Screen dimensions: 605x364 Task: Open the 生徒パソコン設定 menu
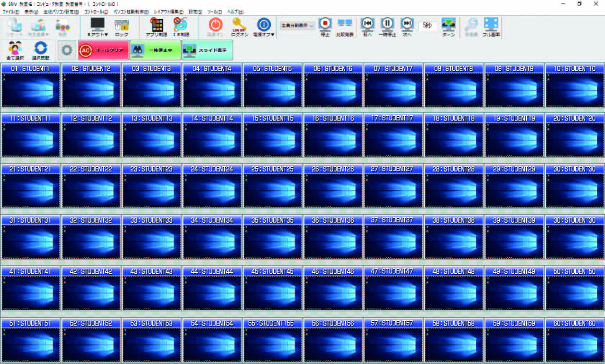coord(61,12)
